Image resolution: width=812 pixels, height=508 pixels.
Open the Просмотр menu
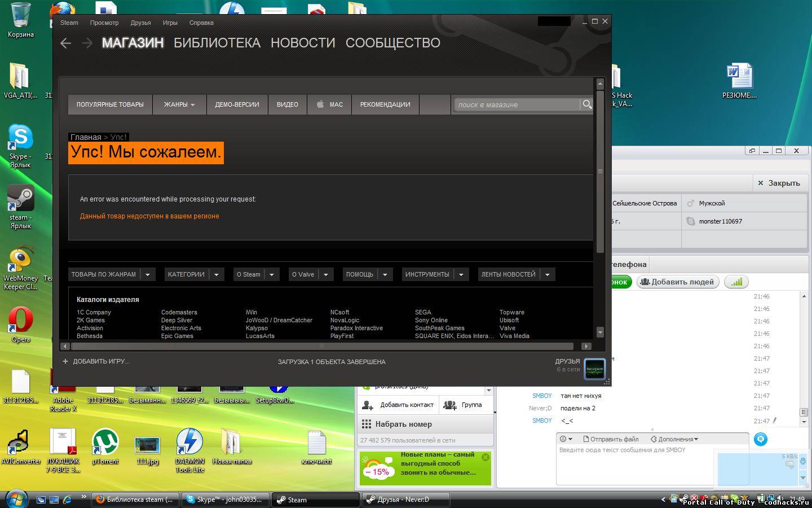(104, 23)
